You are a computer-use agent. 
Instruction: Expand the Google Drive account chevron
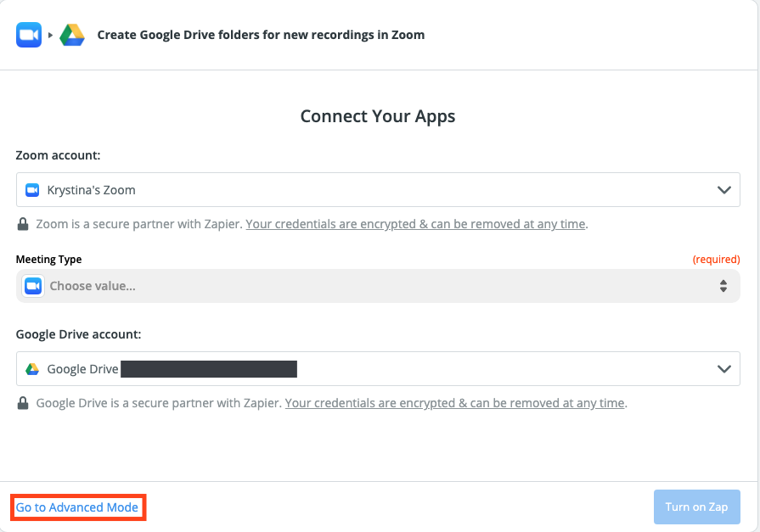pos(724,369)
